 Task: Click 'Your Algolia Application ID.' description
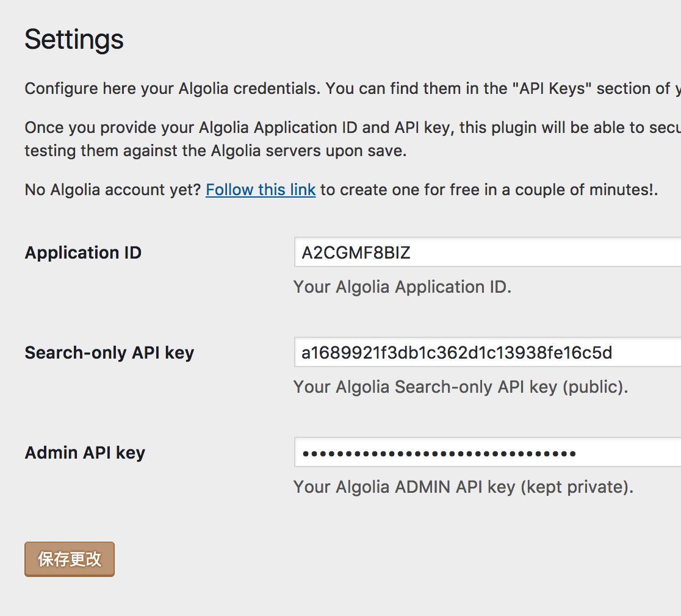[x=402, y=287]
